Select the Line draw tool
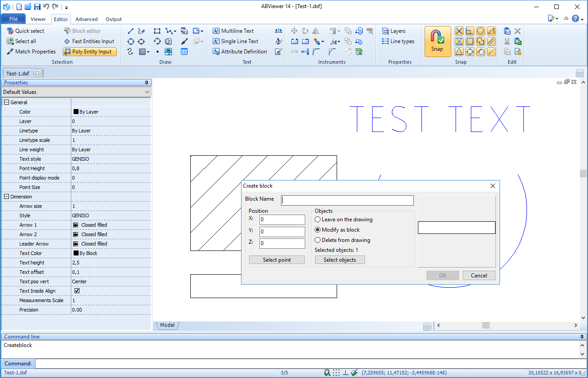This screenshot has width=588, height=378. click(131, 31)
